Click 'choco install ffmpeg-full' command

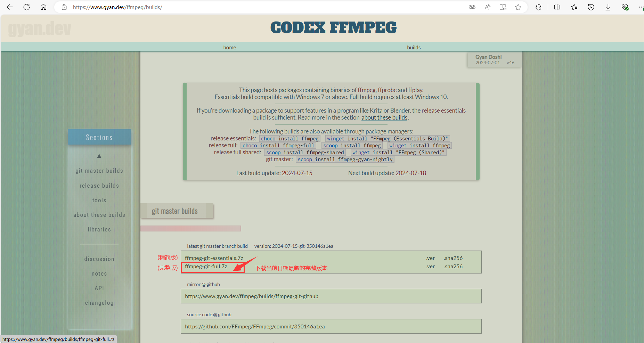tap(278, 146)
